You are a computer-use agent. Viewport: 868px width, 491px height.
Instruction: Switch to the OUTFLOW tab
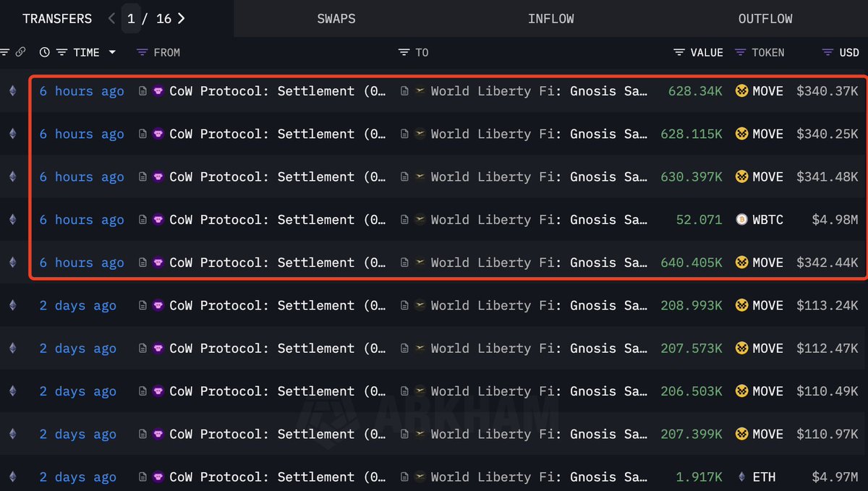765,19
